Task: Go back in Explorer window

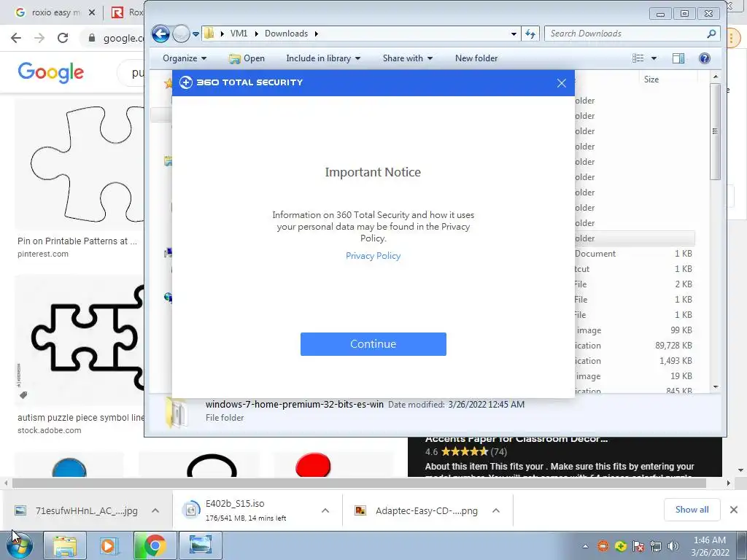Action: coord(160,34)
